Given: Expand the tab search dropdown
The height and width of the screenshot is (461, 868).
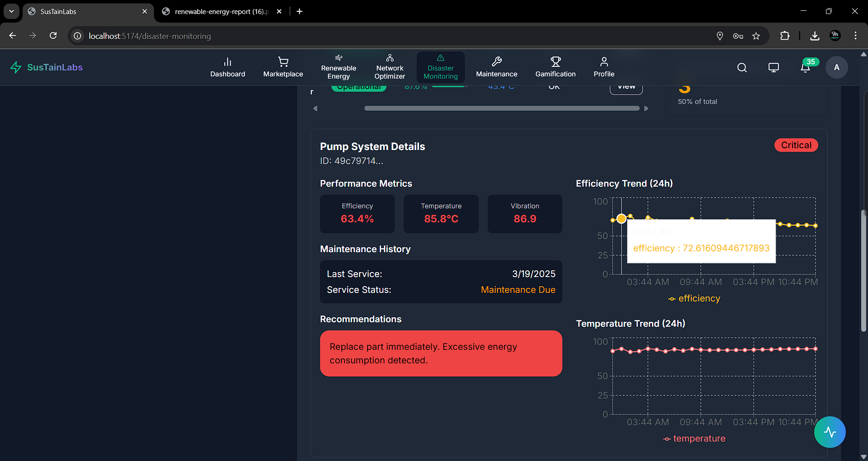Looking at the screenshot, I should pos(11,11).
